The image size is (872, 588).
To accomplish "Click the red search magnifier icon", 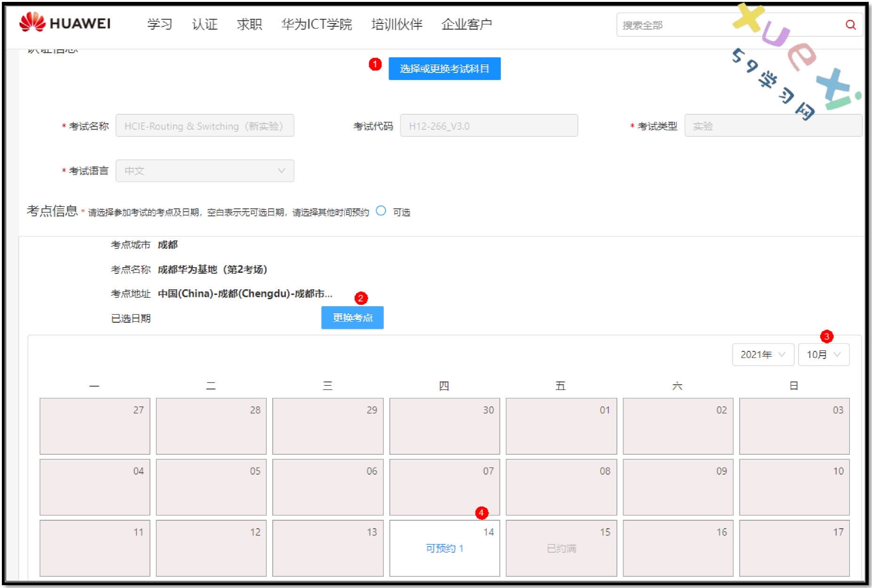I will tap(850, 25).
